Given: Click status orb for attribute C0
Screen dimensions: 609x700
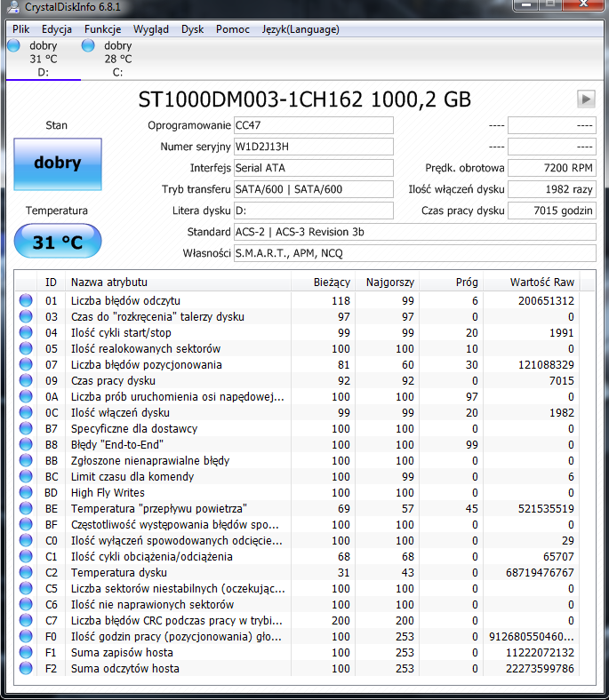Looking at the screenshot, I should [x=26, y=541].
